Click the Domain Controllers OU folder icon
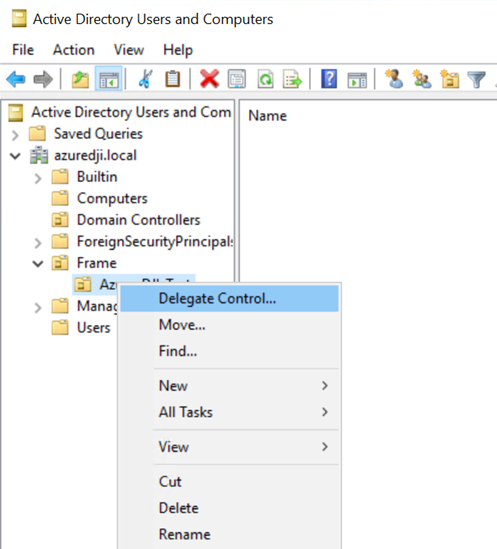This screenshot has height=549, width=497. 60,220
